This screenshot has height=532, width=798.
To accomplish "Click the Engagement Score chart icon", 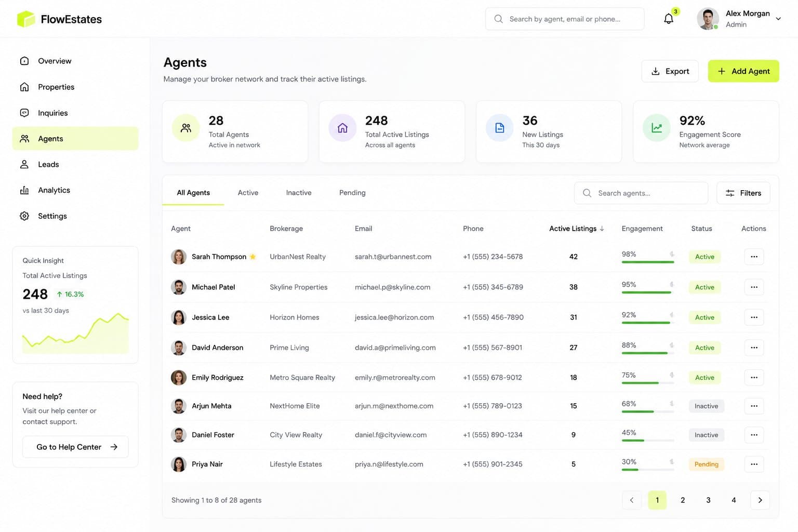I will [x=657, y=128].
